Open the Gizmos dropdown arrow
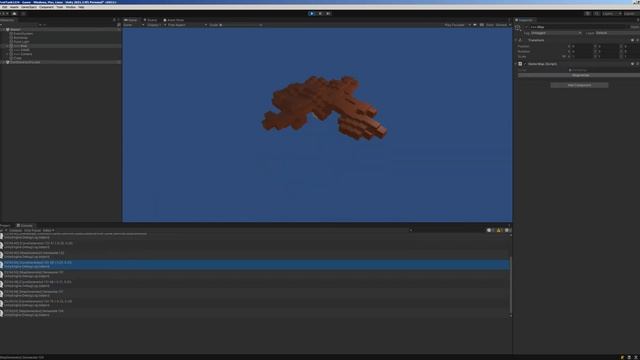 (x=510, y=25)
